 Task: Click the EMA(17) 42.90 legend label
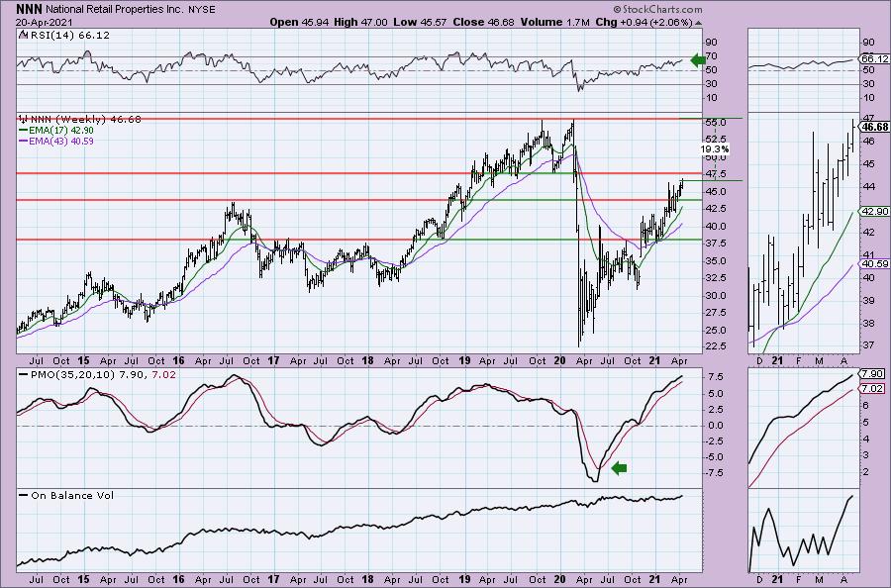[x=60, y=131]
